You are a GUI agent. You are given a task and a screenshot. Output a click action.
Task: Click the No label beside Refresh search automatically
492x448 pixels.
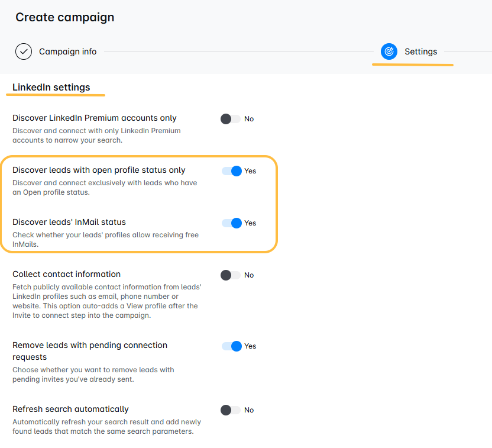[249, 410]
